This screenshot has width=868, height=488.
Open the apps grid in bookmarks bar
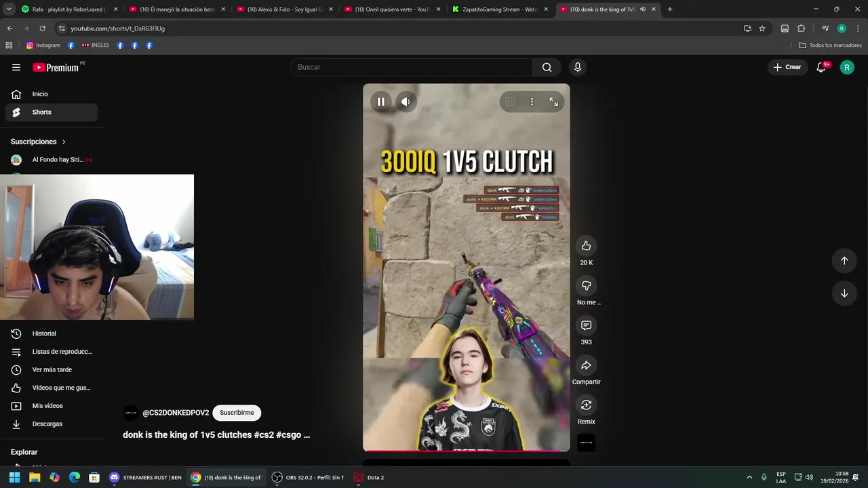click(9, 45)
